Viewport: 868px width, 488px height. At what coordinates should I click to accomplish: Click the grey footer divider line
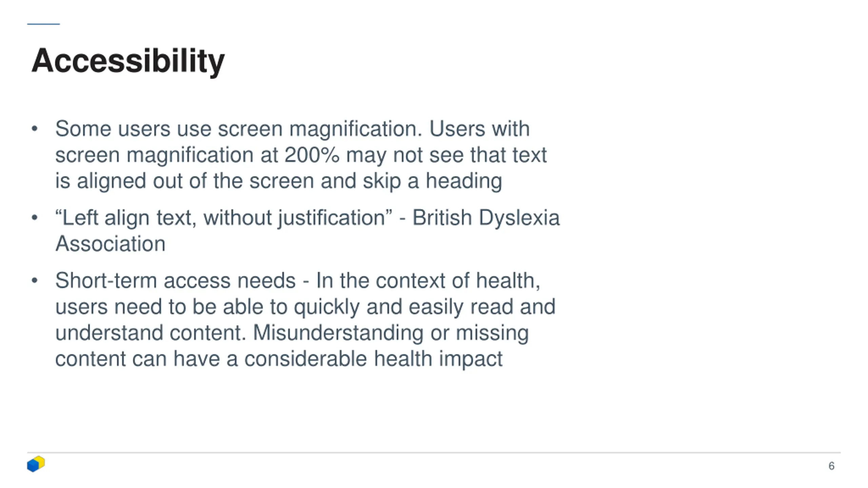coord(434,452)
